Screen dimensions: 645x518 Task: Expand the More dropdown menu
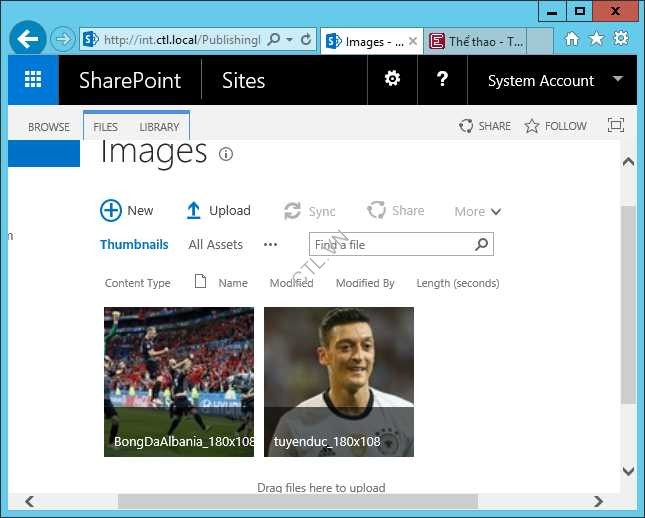click(x=477, y=211)
